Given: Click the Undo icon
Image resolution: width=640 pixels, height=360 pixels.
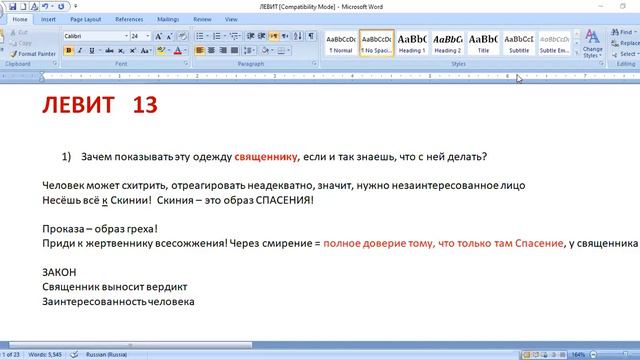Looking at the screenshot, I should [45, 7].
